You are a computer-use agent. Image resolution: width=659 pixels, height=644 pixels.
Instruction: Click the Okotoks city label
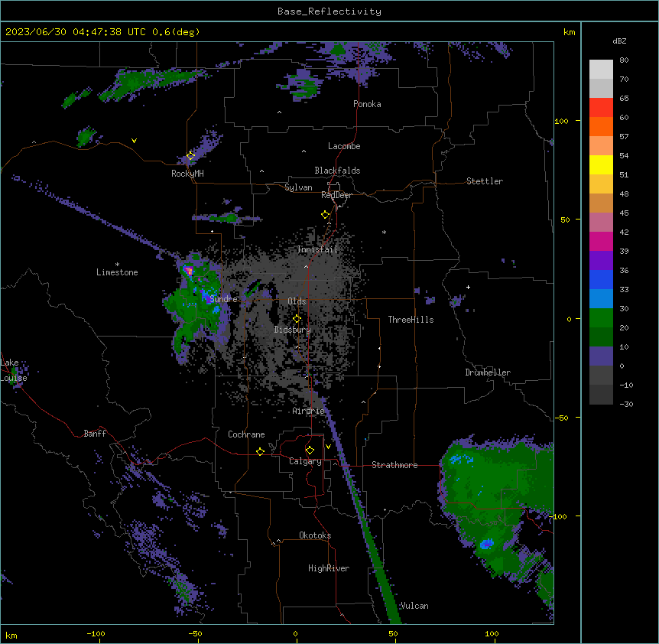(315, 535)
